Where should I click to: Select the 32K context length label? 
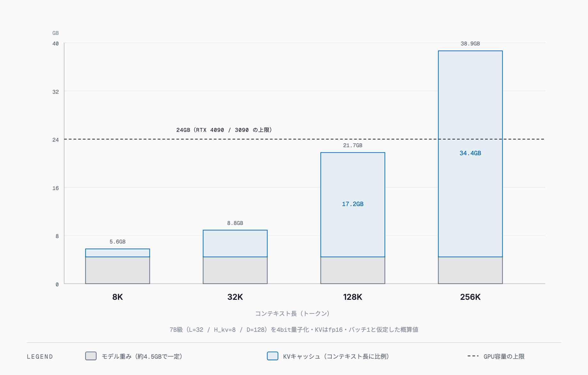[x=235, y=297]
